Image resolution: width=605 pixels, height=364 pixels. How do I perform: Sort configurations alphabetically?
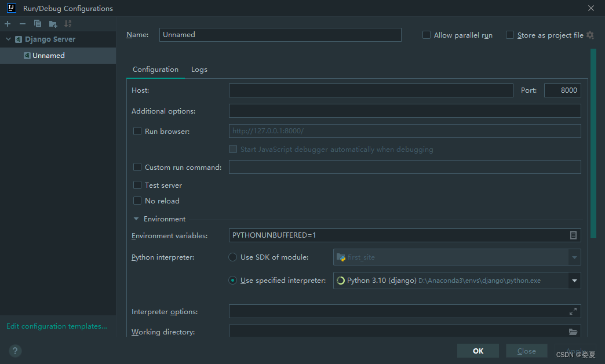(67, 24)
